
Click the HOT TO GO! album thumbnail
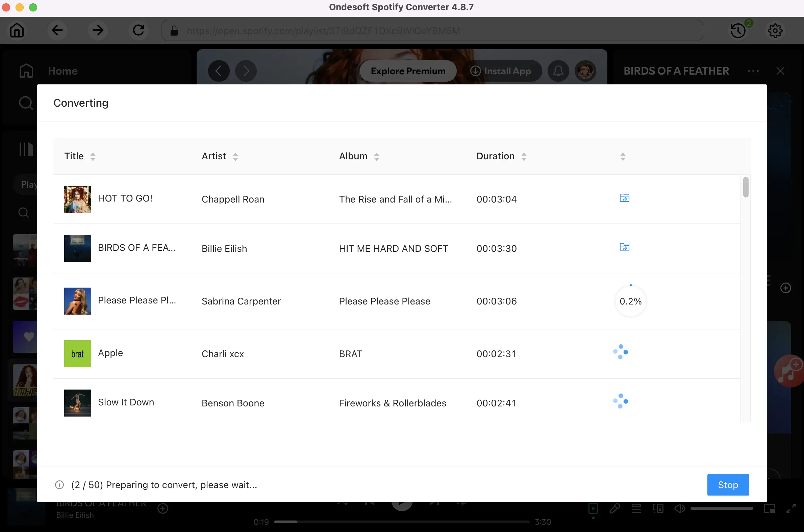point(77,198)
